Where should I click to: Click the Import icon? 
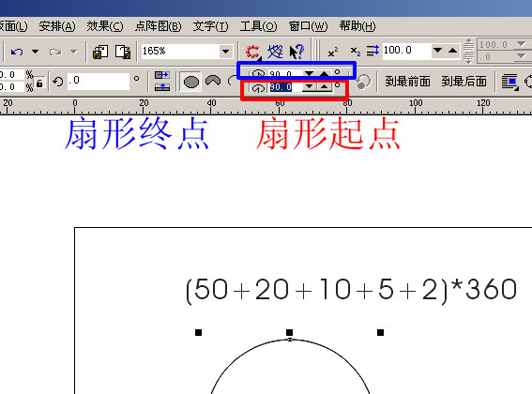point(100,52)
